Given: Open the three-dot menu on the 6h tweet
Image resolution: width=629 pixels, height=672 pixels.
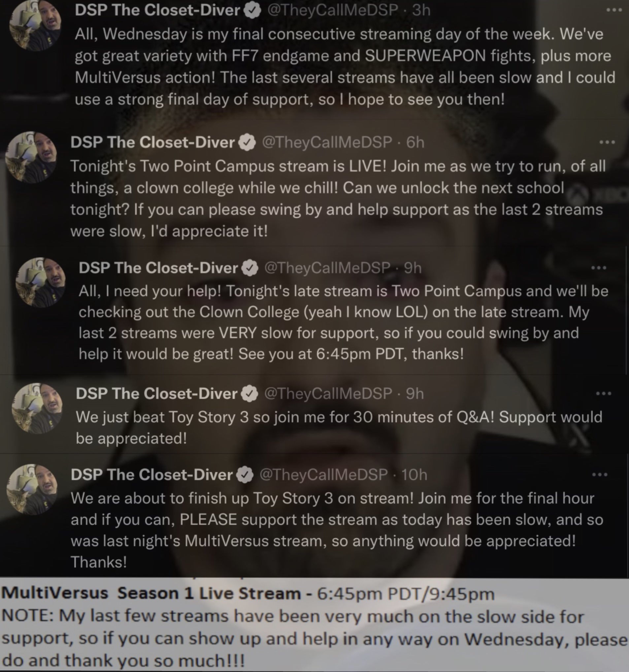Looking at the screenshot, I should click(x=607, y=142).
